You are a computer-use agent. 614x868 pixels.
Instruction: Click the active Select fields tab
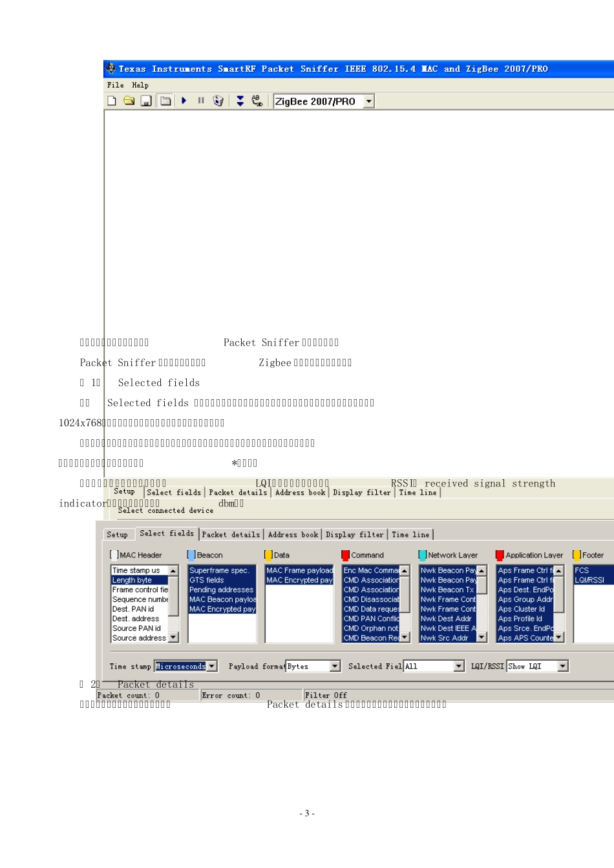coord(167,533)
